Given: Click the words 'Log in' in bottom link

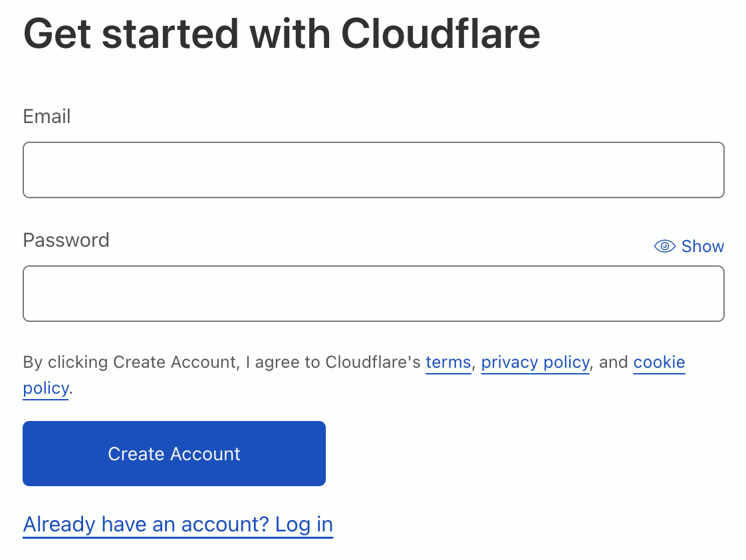Looking at the screenshot, I should [x=304, y=525].
